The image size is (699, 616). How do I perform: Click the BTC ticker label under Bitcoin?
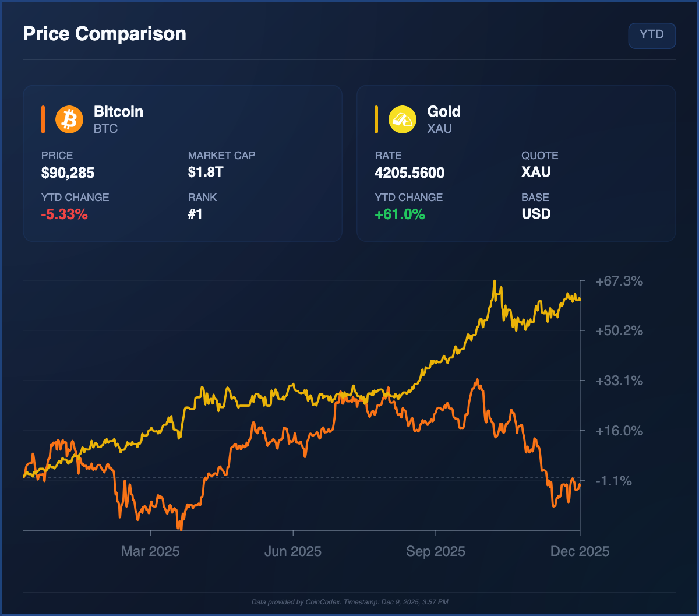click(x=105, y=129)
